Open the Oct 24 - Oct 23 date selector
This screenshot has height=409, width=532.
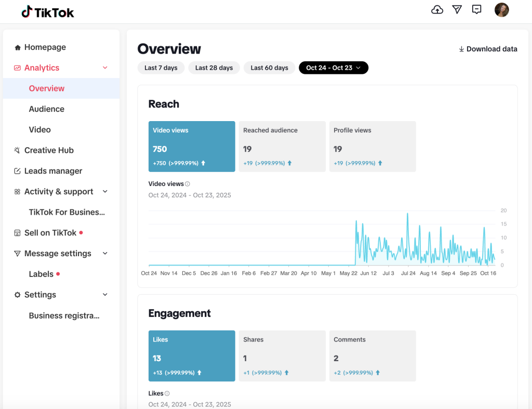click(x=333, y=68)
